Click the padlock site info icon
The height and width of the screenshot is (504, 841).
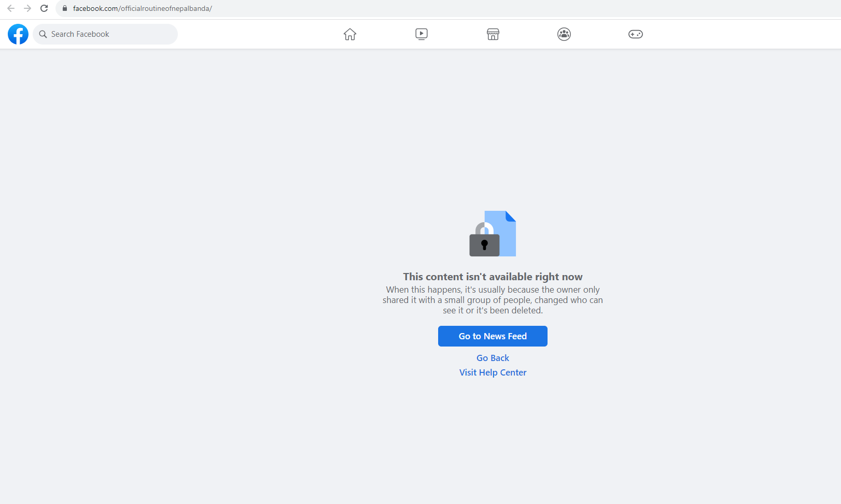(65, 8)
